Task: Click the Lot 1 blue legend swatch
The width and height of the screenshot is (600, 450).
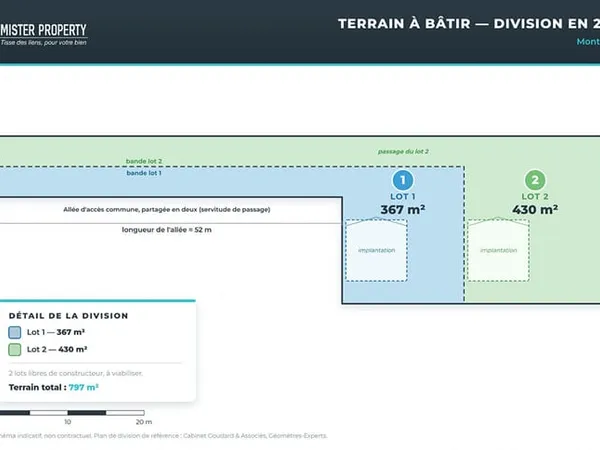Action: [15, 332]
